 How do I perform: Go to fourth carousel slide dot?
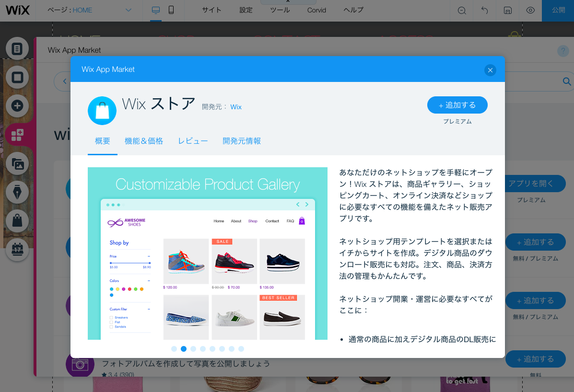click(203, 349)
